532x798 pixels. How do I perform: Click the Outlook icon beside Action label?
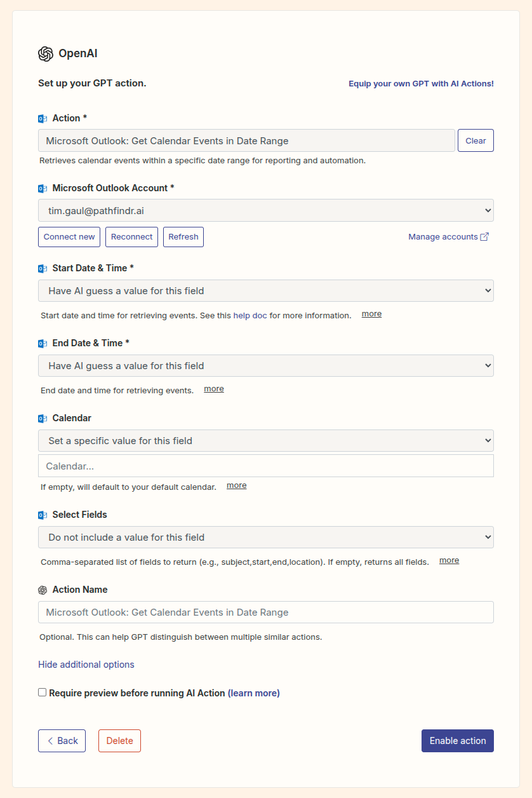point(43,118)
